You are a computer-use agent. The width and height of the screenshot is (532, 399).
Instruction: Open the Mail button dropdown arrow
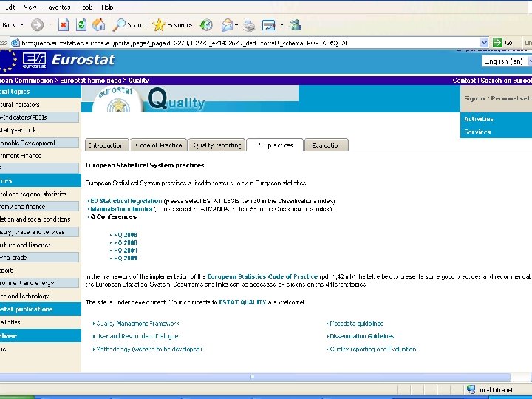236,25
